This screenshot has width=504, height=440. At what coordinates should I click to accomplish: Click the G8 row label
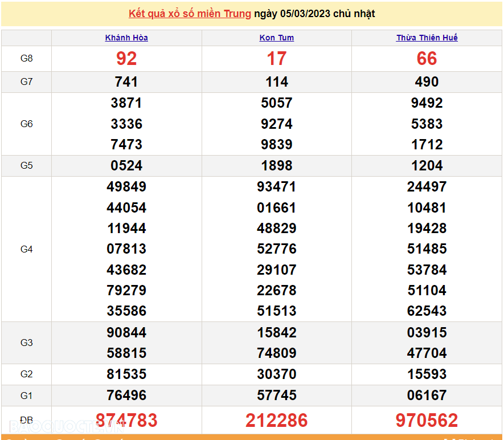coord(26,58)
